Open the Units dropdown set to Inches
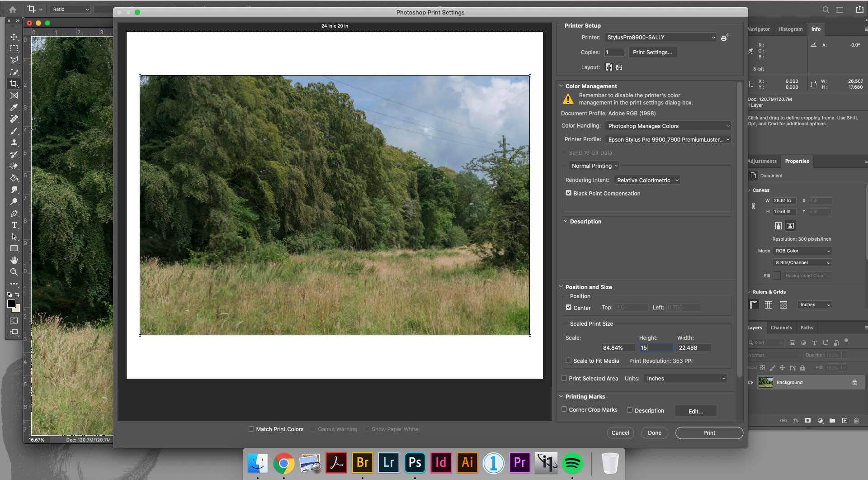The width and height of the screenshot is (868, 480). pos(685,379)
